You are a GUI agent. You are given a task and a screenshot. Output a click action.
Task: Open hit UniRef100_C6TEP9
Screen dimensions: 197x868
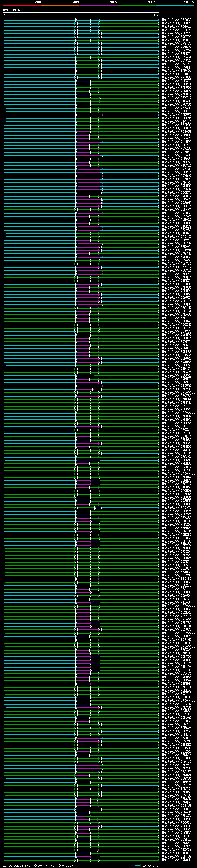[x=177, y=30]
